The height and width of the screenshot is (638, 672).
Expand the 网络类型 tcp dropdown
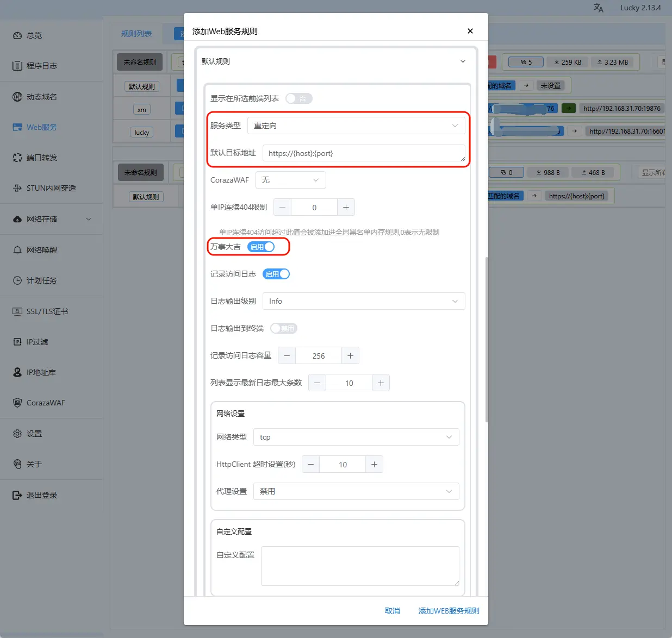point(356,437)
